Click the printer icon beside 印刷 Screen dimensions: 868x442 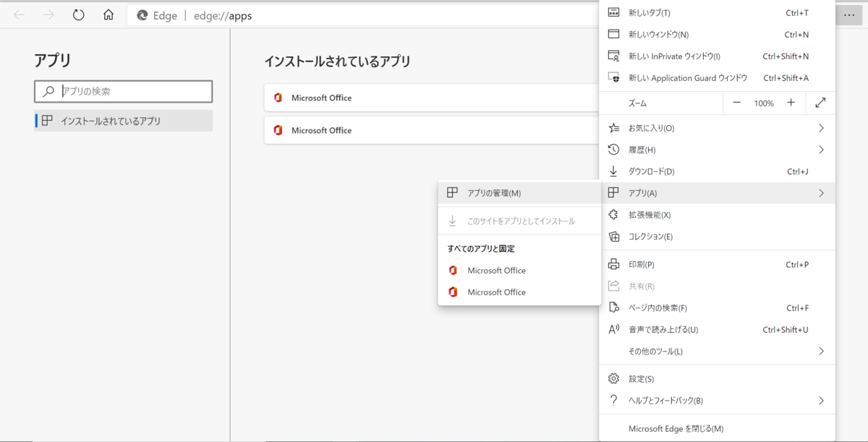click(613, 265)
